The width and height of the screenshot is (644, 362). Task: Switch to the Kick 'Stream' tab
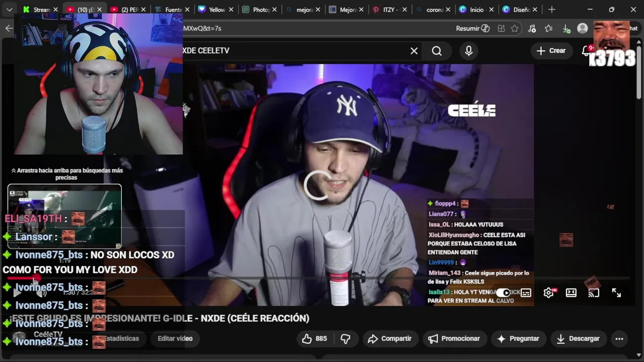38,10
